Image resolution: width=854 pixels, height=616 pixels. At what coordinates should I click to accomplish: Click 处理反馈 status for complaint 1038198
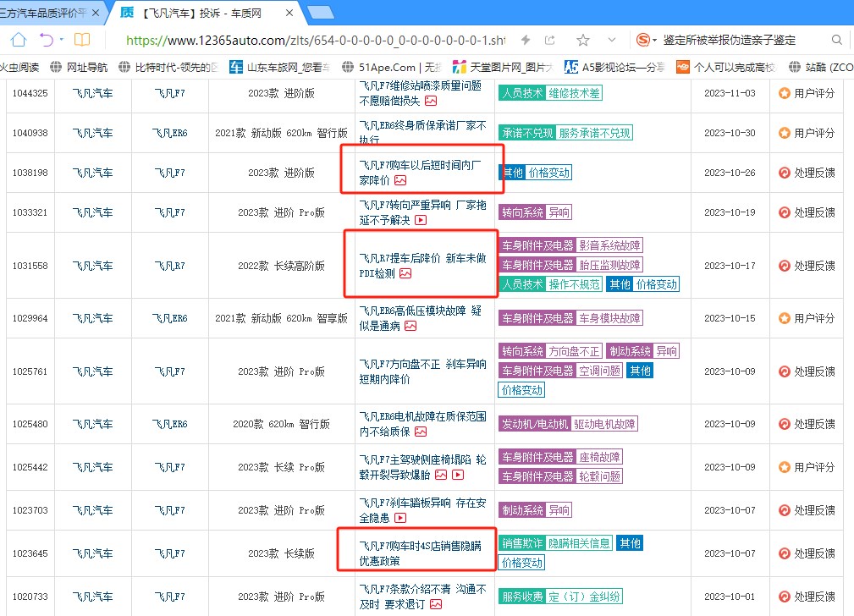806,173
